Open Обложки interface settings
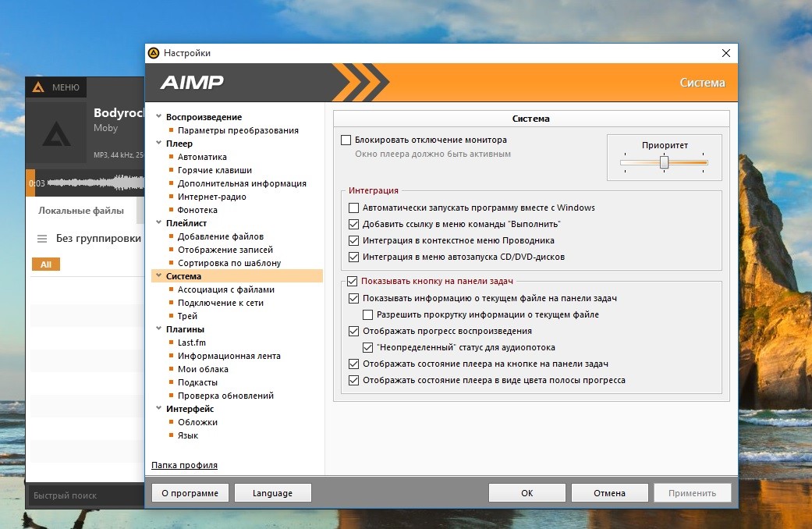 point(197,422)
